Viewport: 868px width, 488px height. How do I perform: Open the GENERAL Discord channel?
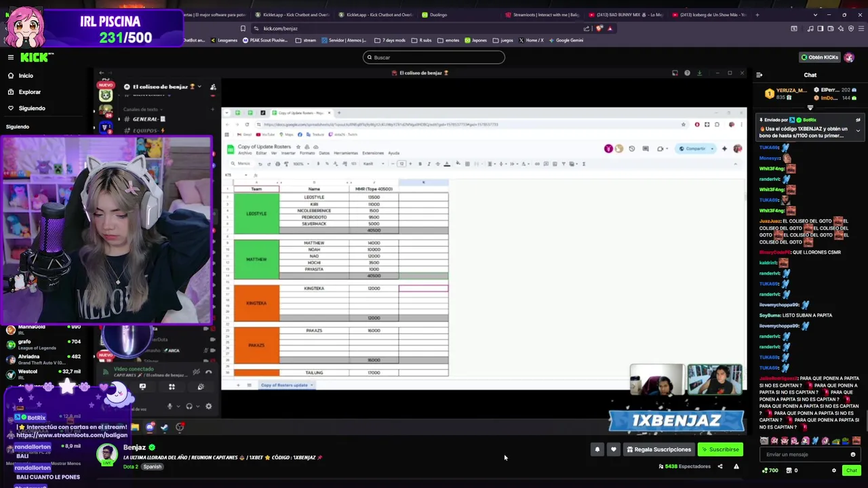tap(145, 119)
